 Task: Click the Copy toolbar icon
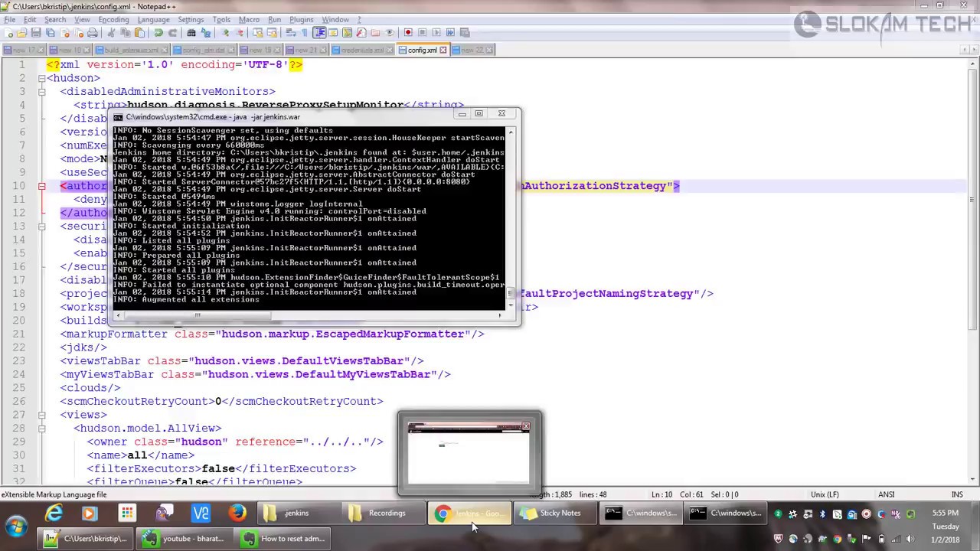pos(126,33)
